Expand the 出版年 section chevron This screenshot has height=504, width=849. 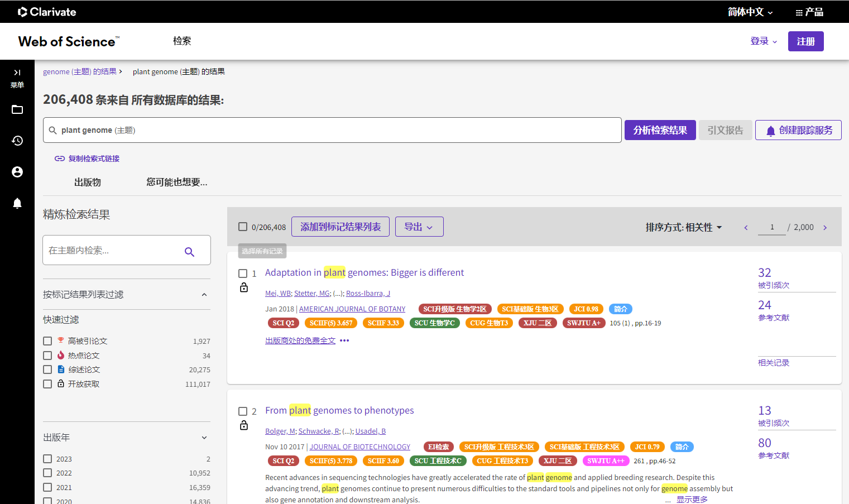204,438
